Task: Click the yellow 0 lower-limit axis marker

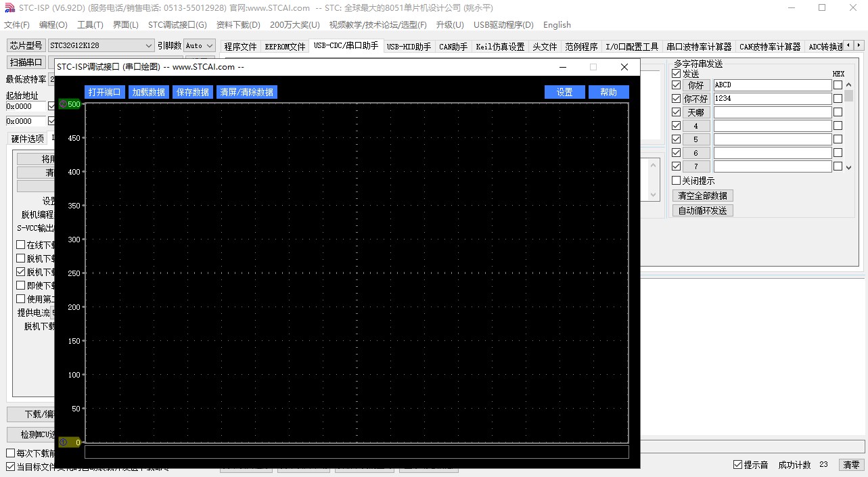Action: 70,442
